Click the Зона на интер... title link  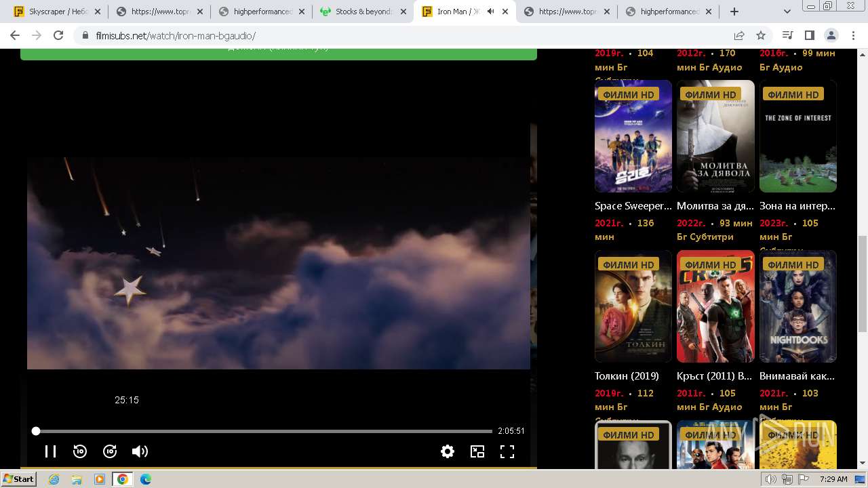click(797, 206)
